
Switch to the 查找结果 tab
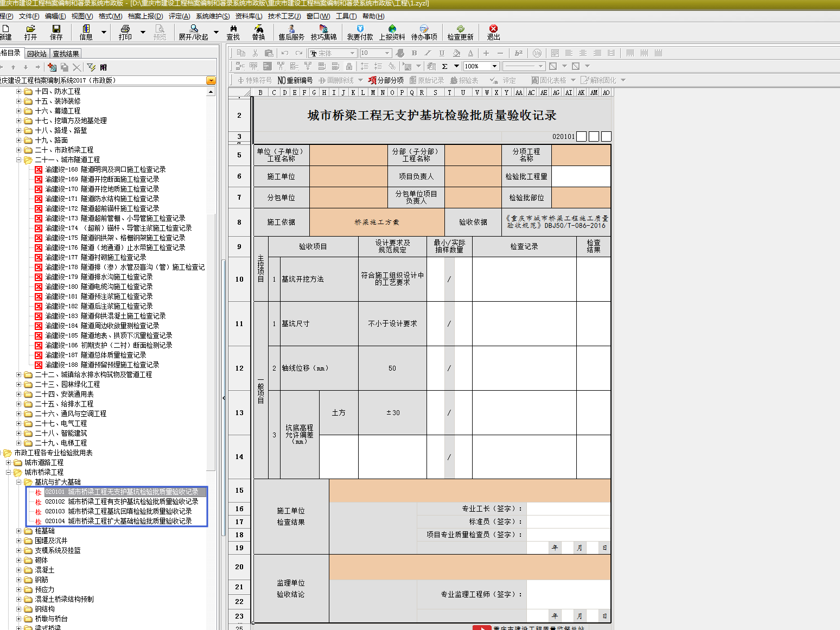(x=66, y=53)
